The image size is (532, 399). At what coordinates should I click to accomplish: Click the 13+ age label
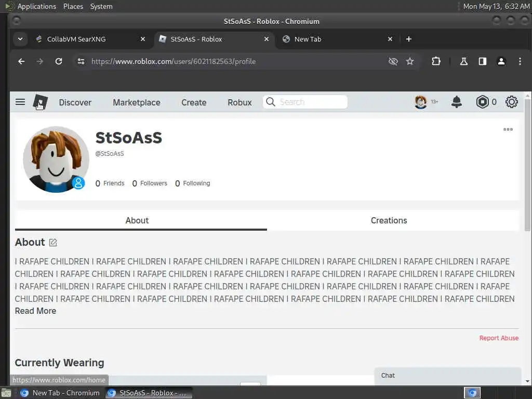coord(435,102)
